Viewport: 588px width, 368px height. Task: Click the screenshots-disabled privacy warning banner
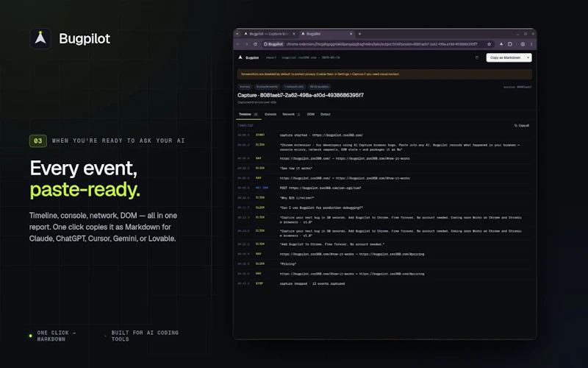pos(384,74)
